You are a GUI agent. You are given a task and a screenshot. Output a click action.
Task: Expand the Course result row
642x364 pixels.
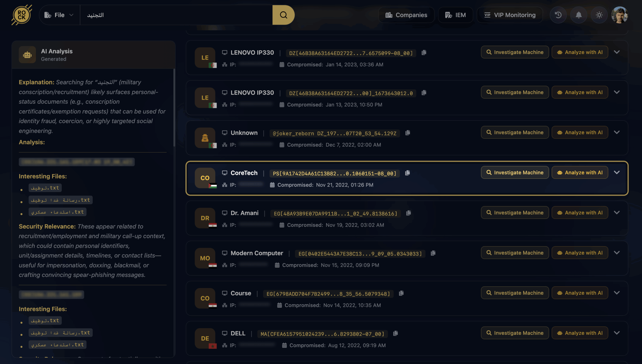617,293
